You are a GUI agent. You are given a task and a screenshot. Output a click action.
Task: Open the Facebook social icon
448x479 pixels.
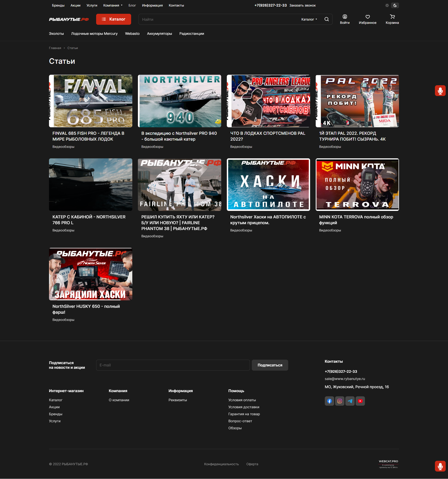pos(329,401)
